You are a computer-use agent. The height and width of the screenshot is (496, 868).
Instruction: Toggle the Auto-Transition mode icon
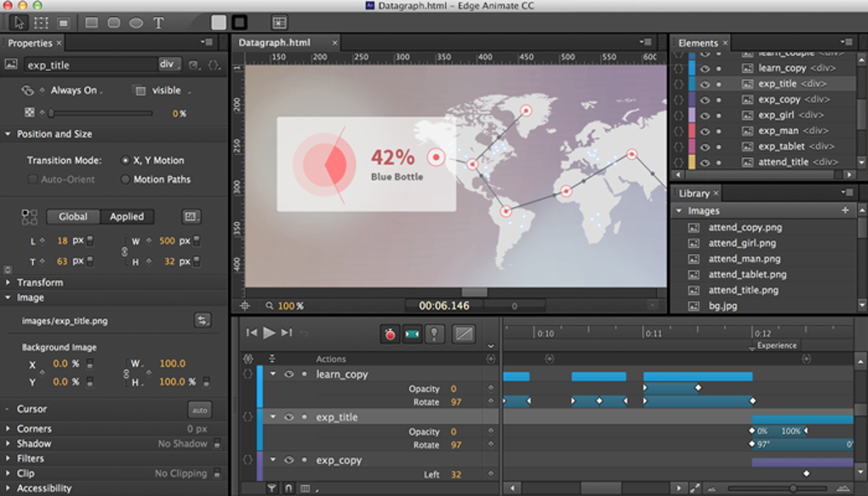click(x=412, y=334)
